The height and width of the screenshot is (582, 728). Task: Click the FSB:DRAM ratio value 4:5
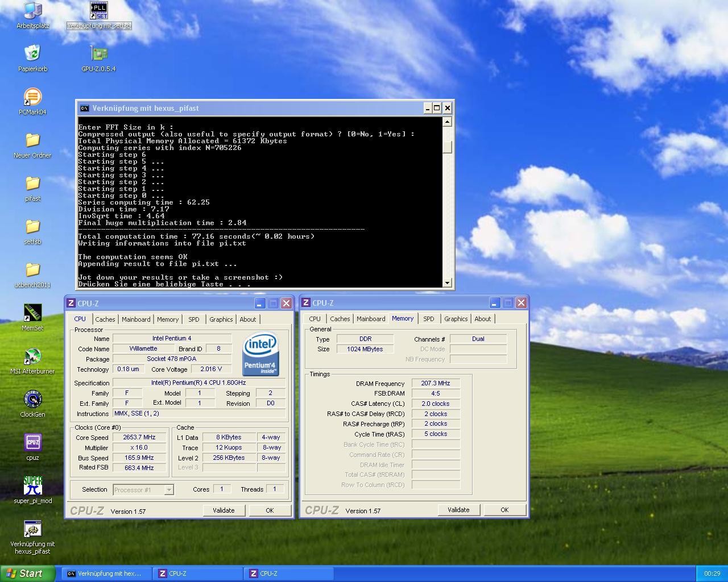[436, 393]
